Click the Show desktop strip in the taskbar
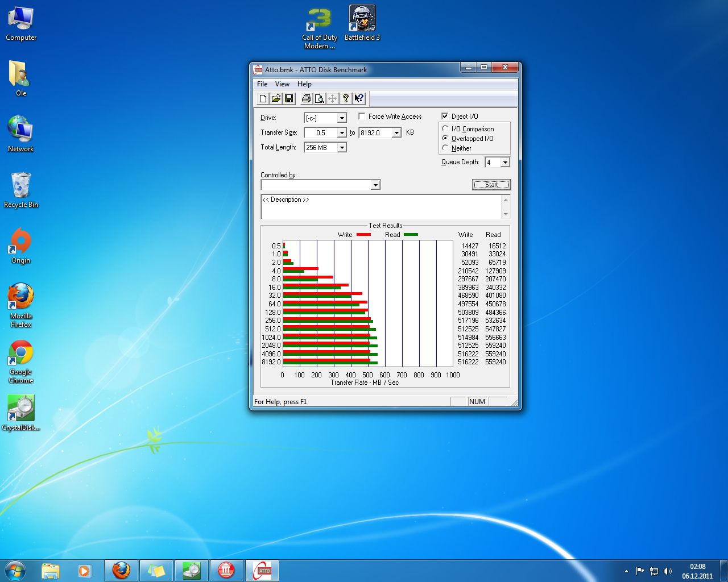This screenshot has height=582, width=728. coord(723,571)
